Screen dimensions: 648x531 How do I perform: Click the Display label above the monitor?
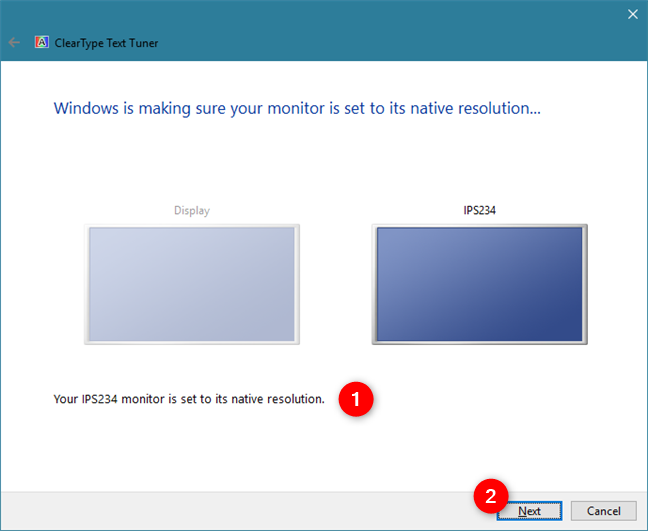click(192, 210)
